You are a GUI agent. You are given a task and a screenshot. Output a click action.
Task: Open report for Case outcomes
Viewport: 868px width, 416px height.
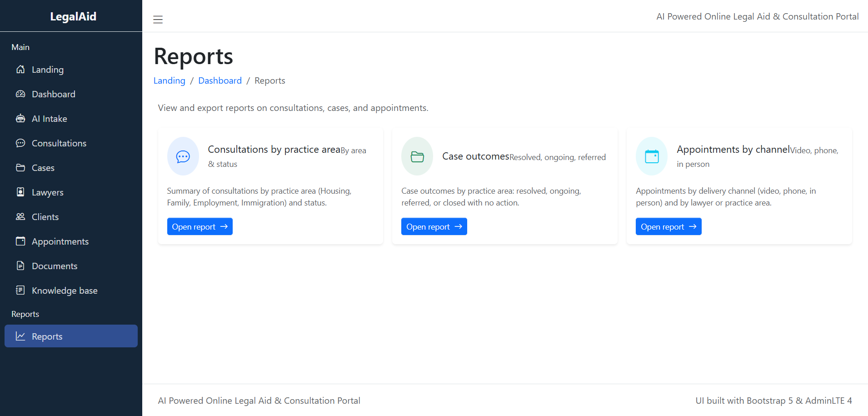point(434,226)
